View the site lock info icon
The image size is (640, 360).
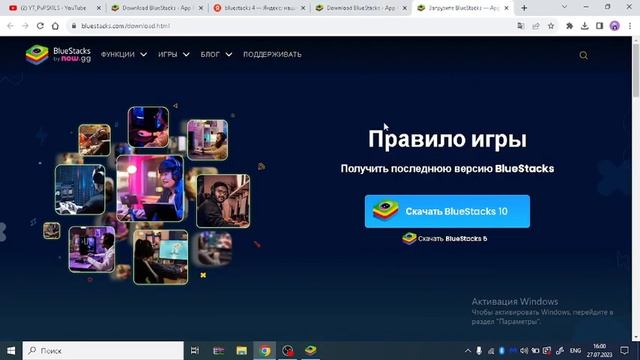click(x=73, y=26)
